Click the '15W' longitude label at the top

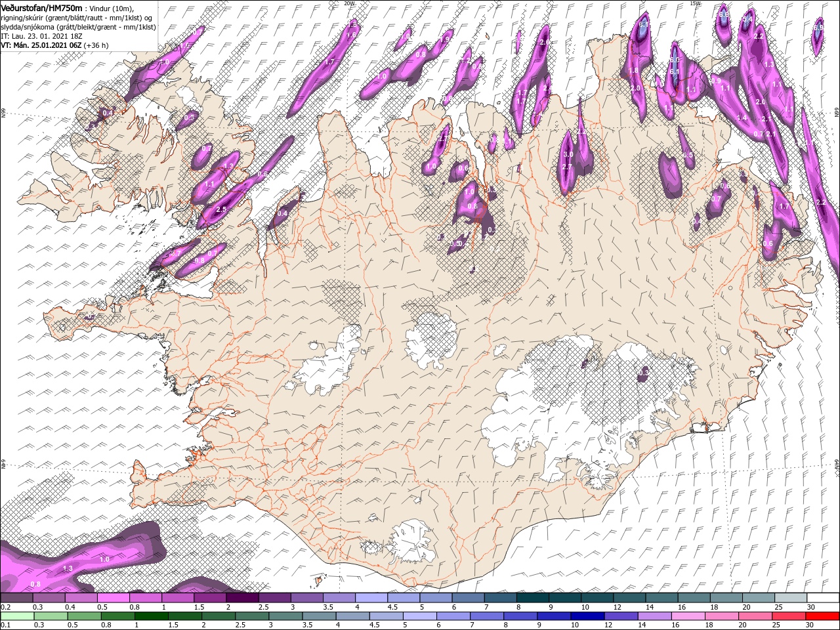coord(695,3)
